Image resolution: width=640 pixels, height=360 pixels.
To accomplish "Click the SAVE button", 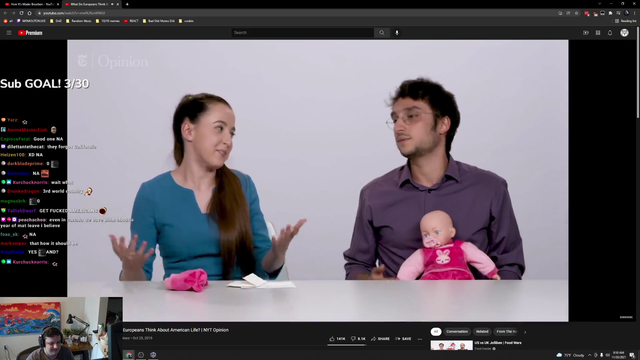I will [x=403, y=339].
